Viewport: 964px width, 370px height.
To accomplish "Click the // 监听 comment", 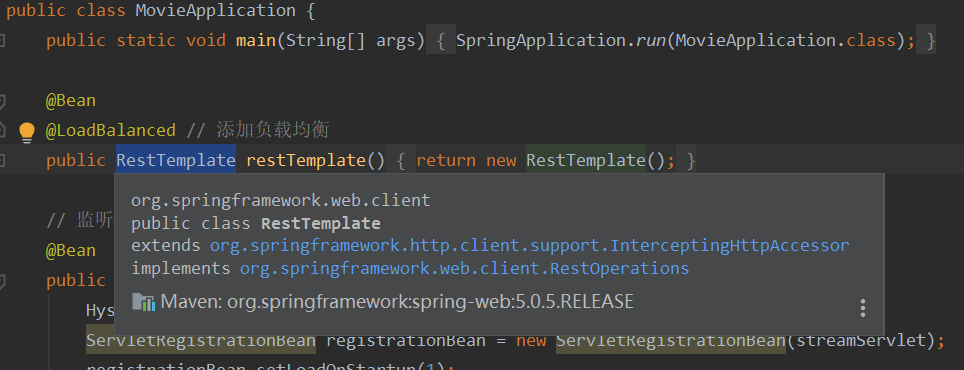I will 80,220.
